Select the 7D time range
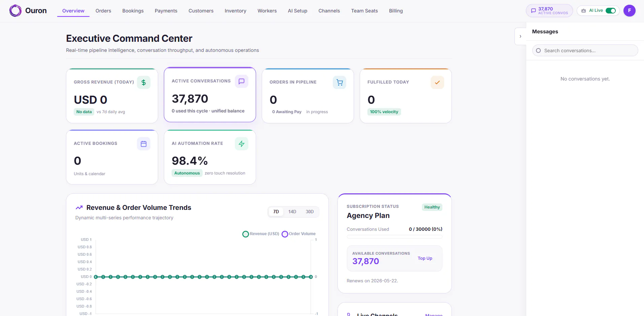 pos(276,212)
